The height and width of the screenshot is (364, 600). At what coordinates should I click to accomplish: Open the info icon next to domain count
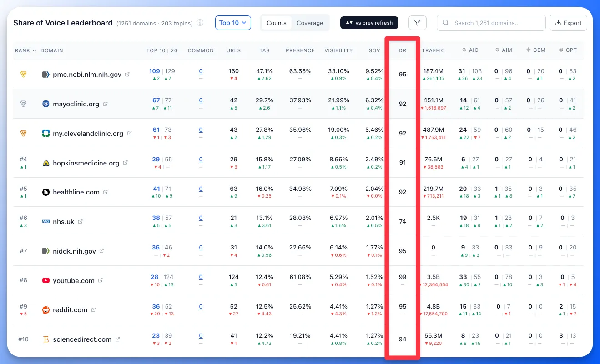[x=200, y=23]
